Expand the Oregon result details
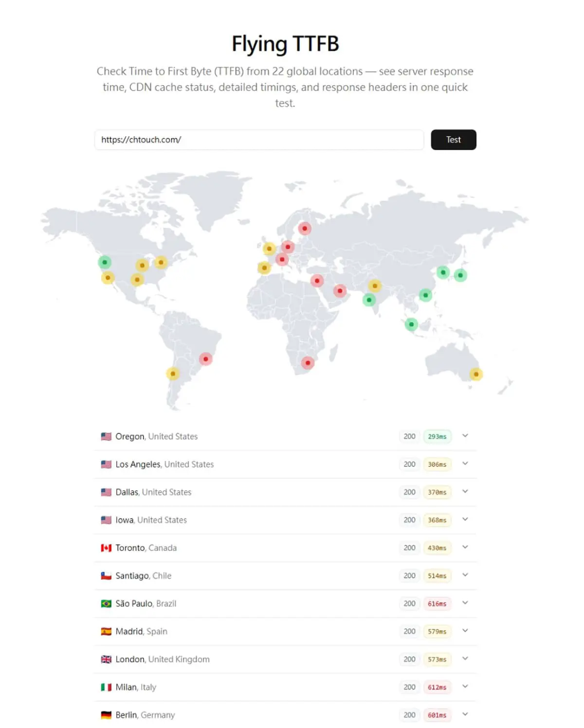This screenshot has height=728, width=584. (x=465, y=436)
